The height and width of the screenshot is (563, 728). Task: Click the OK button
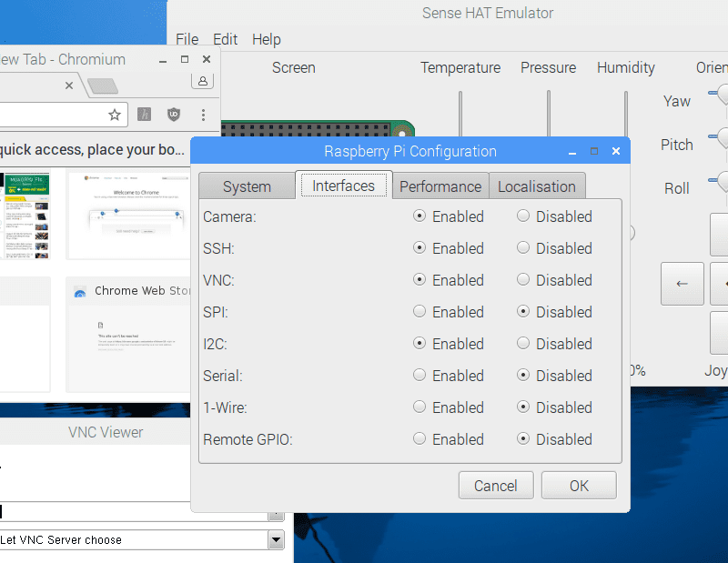coord(579,486)
